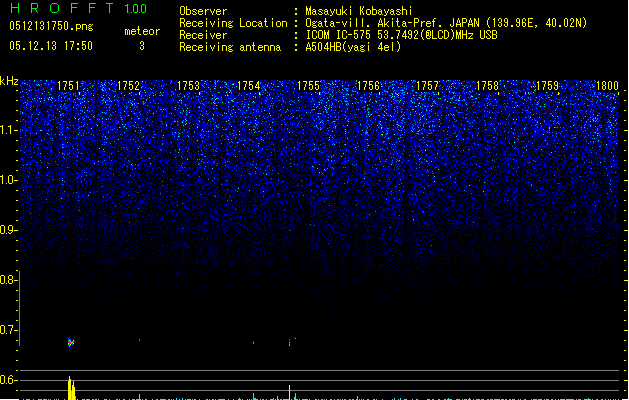629x400 pixels.
Task: Click the bright meteor echo near 1751
Action: [71, 342]
